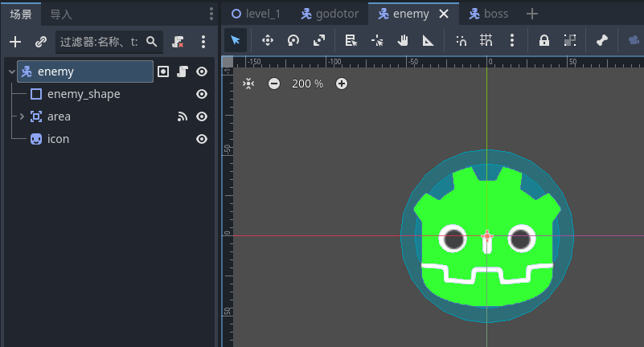Select the Ruler measuring tool
The height and width of the screenshot is (347, 644).
pyautogui.click(x=429, y=40)
